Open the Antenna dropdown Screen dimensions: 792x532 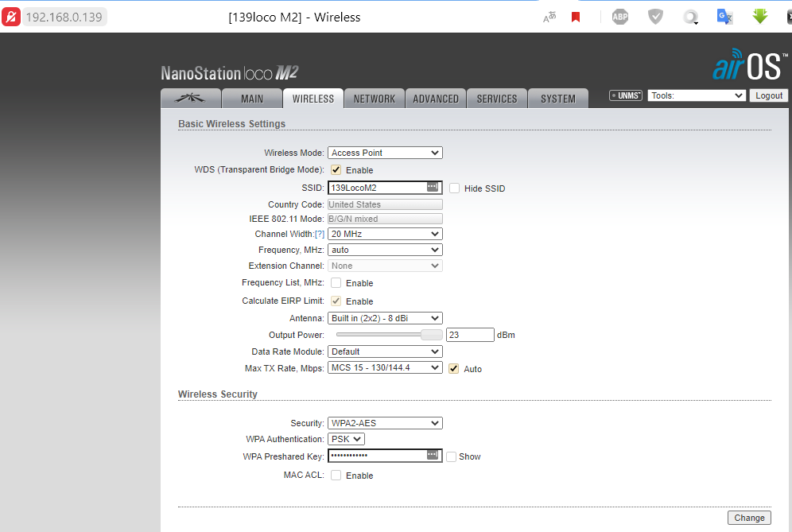(x=385, y=318)
